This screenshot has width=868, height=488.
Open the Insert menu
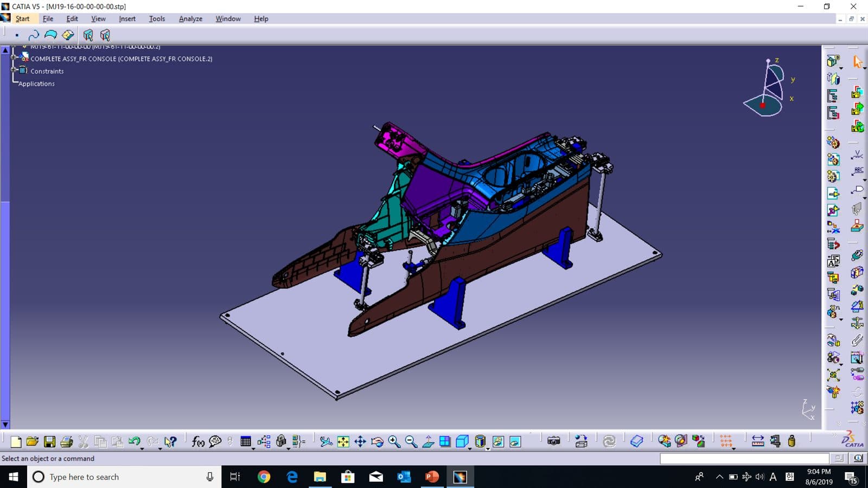point(127,18)
